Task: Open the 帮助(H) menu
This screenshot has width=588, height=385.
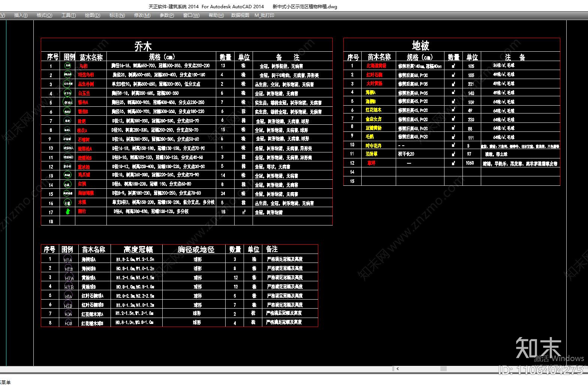Action: click(216, 15)
